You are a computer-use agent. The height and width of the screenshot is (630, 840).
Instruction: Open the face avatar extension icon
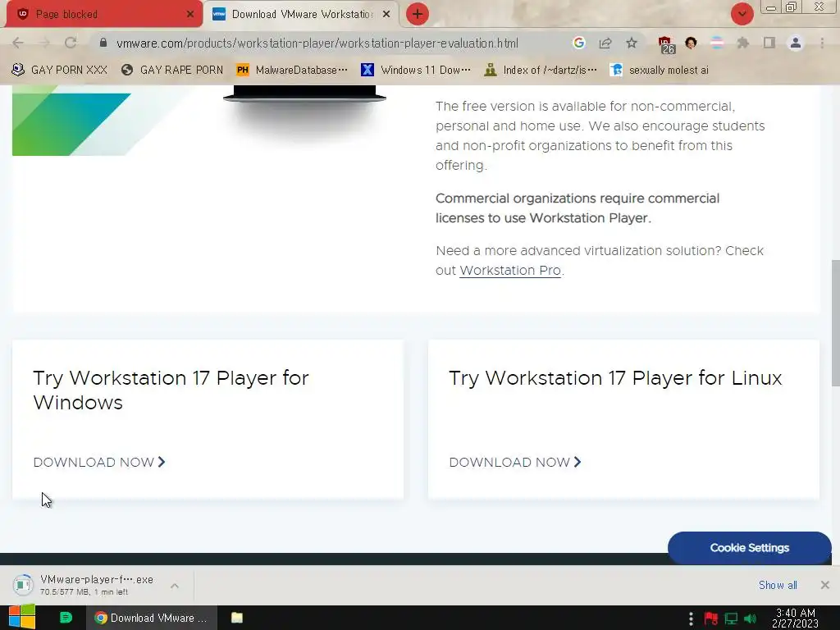691,43
